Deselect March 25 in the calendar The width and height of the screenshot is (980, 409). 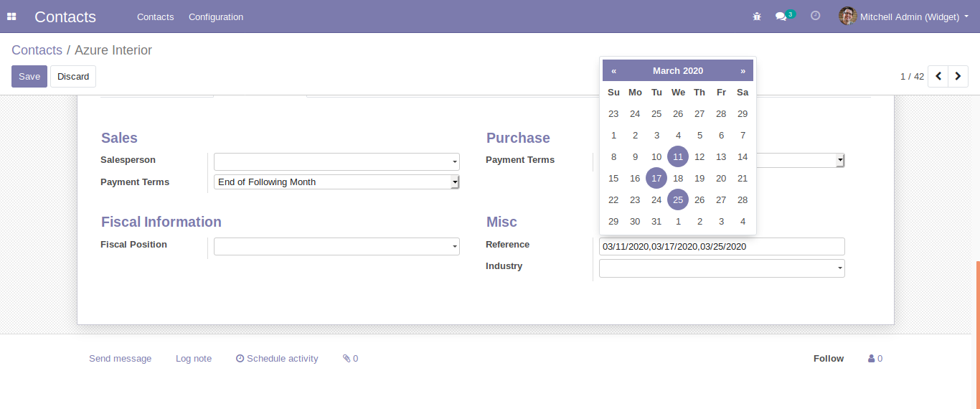(x=678, y=199)
